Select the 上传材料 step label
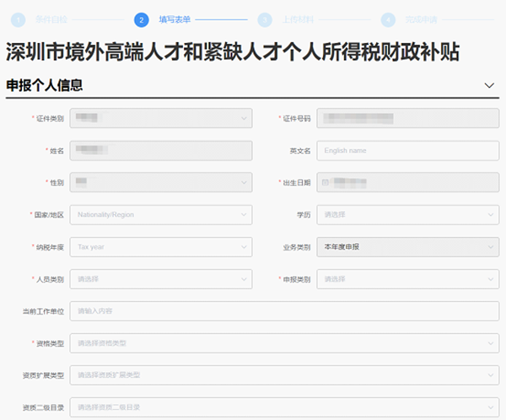This screenshot has height=420, width=506. pos(298,19)
